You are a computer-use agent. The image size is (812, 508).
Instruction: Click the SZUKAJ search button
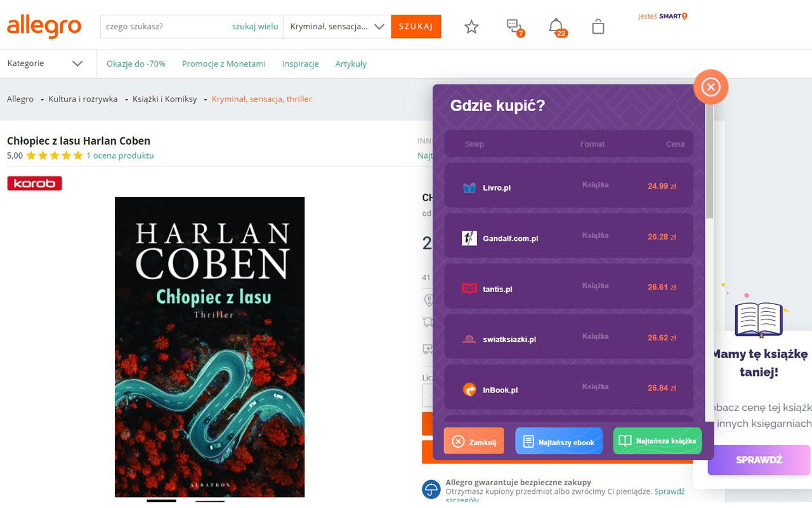pyautogui.click(x=416, y=27)
